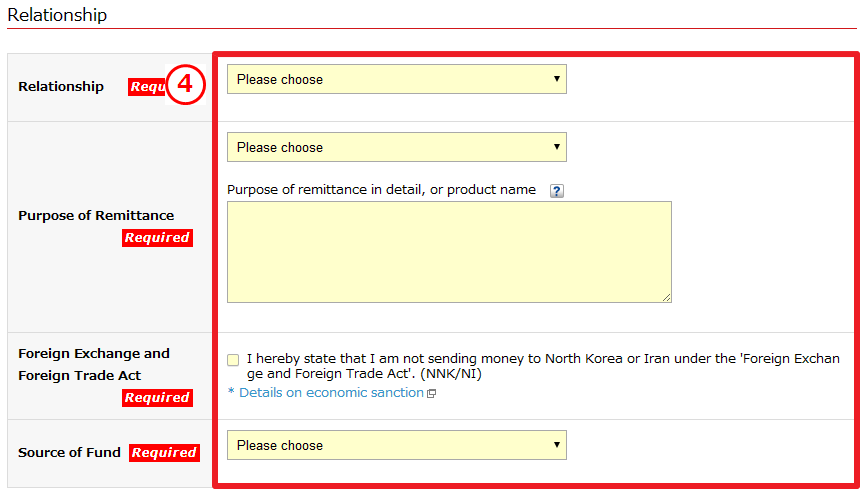Focus the purpose of remittance detail text area
Screen dimensions: 863x498
click(x=449, y=252)
